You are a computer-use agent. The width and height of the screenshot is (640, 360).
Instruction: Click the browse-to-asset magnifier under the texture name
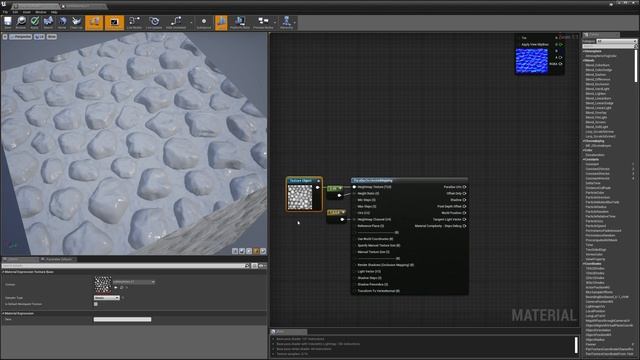(121, 288)
